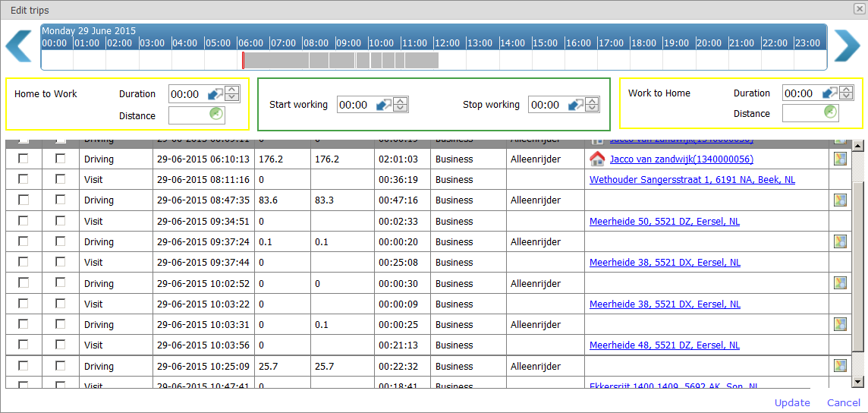Tick first checkbox of 10:03:56 Visit row
Screen dimensions: 868x413
point(24,345)
